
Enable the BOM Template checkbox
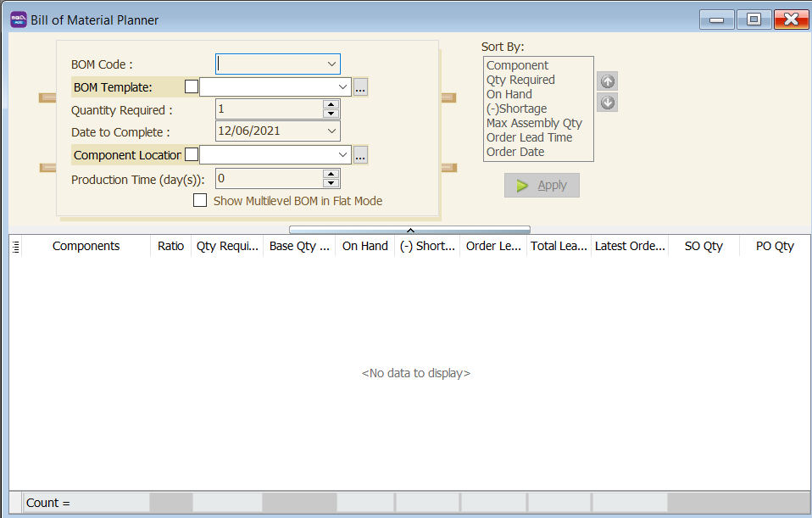(192, 86)
